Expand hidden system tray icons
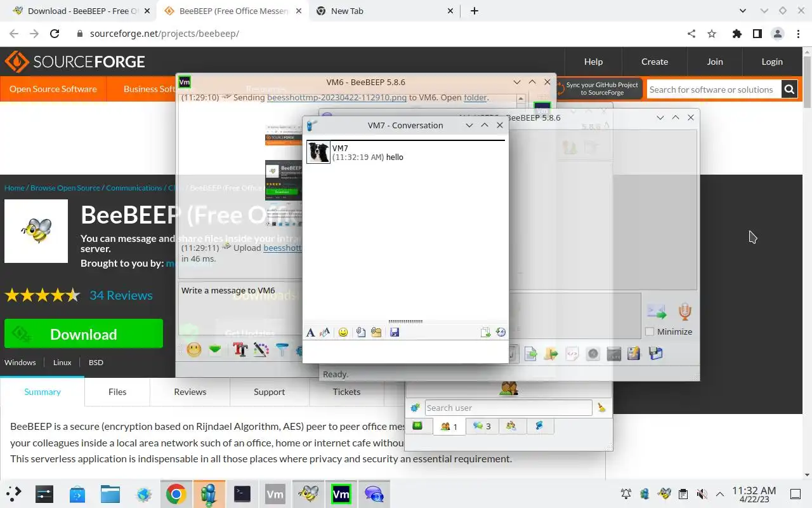This screenshot has height=508, width=812. point(720,494)
